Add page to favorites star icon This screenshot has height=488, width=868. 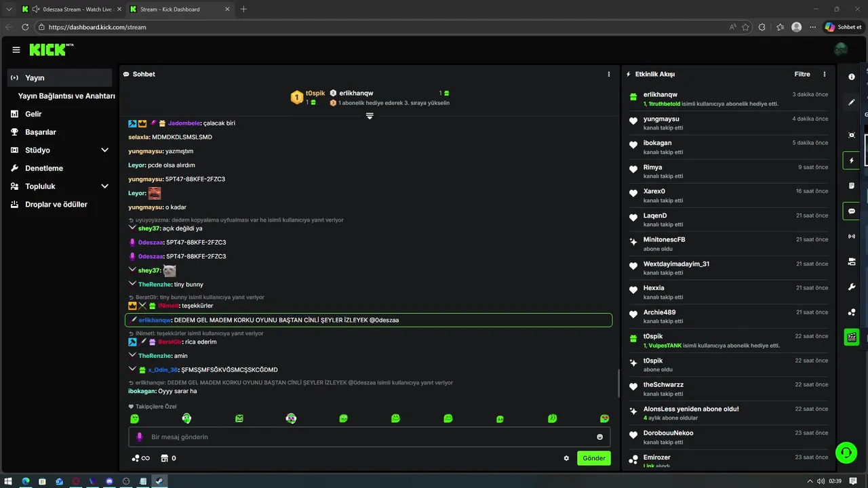pos(746,27)
